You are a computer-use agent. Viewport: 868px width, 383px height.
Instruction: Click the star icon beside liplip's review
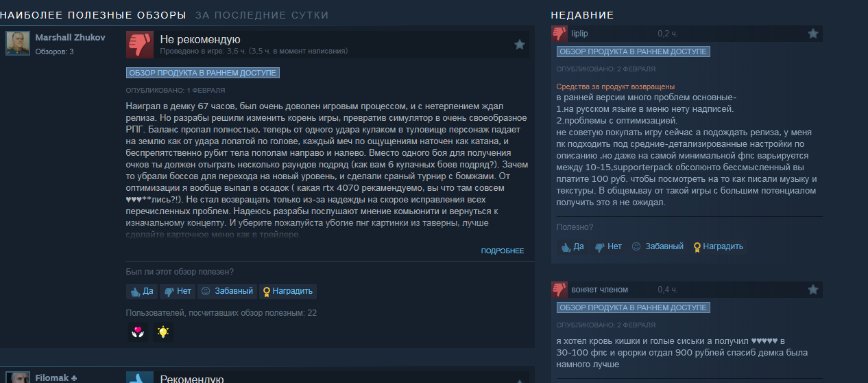point(813,33)
